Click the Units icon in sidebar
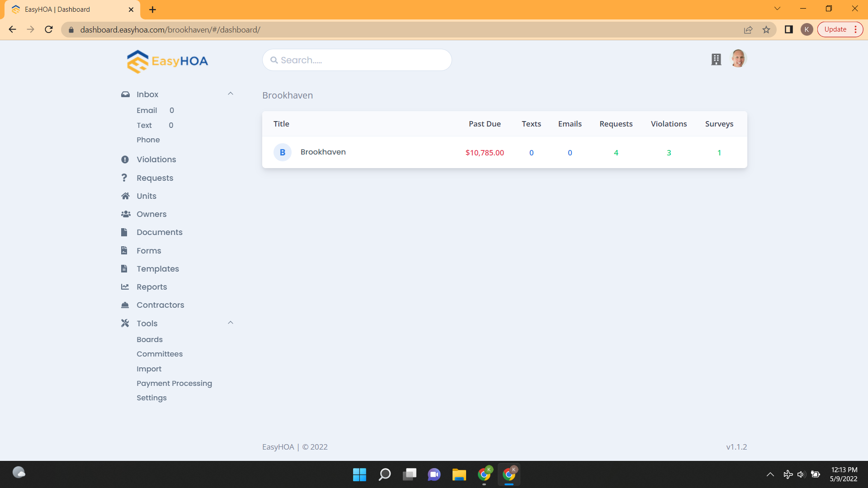 (x=125, y=196)
